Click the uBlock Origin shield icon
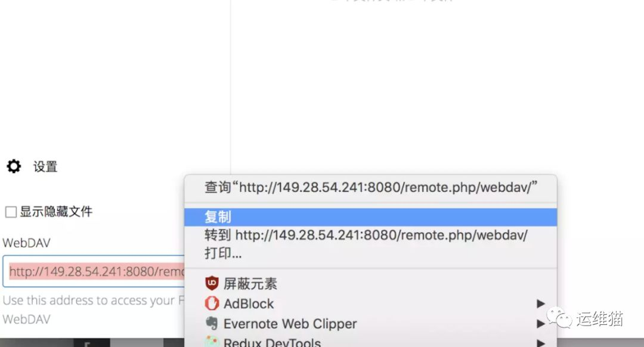Screen dimensions: 644x347 [212, 283]
